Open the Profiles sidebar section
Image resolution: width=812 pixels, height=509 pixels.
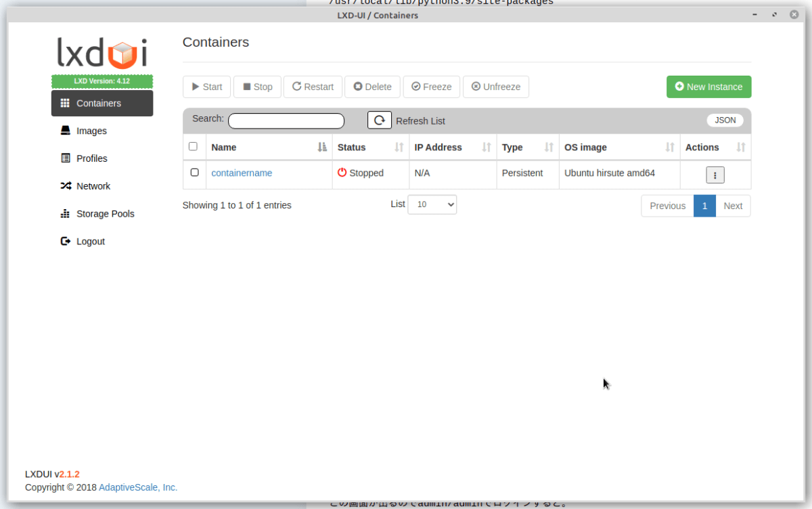tap(102, 158)
